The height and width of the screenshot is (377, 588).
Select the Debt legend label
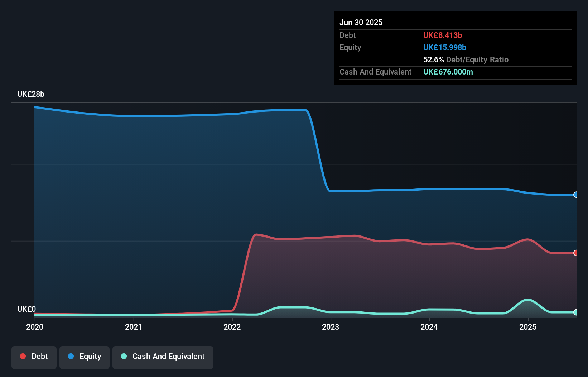pos(39,357)
